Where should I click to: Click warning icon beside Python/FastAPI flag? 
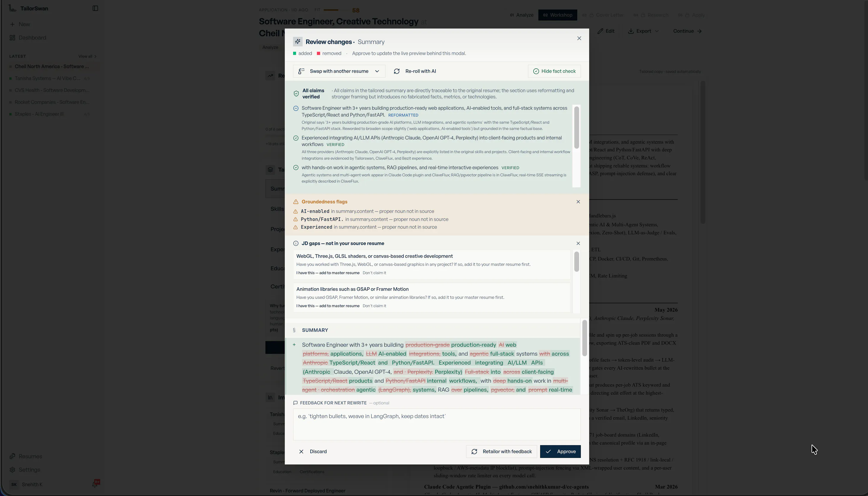tap(295, 219)
